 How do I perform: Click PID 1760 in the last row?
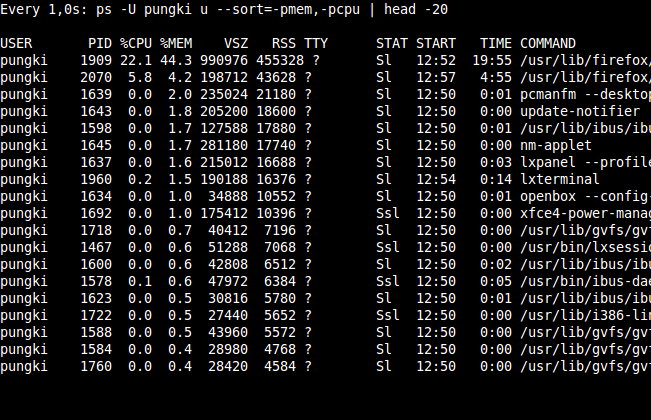(96, 367)
